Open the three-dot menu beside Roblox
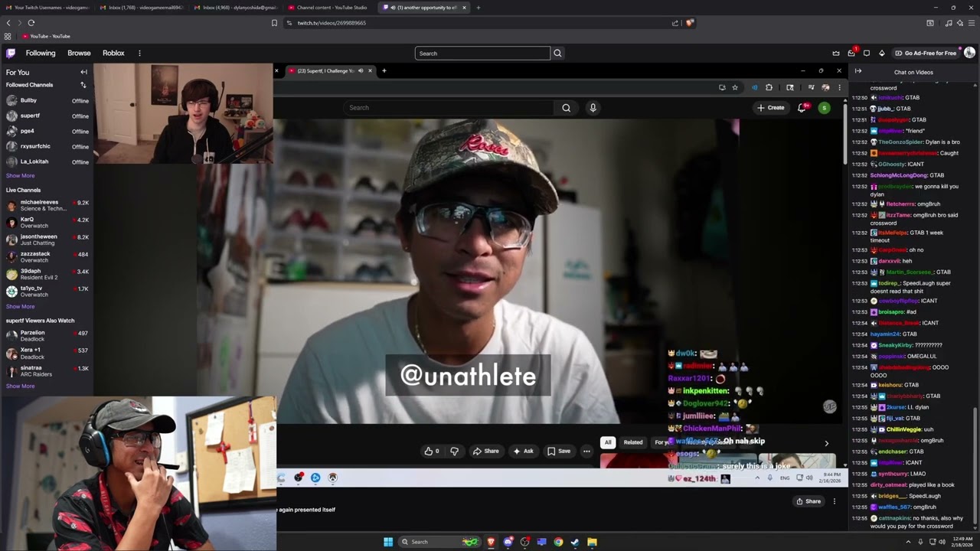Screen dimensions: 980x551 [x=139, y=53]
